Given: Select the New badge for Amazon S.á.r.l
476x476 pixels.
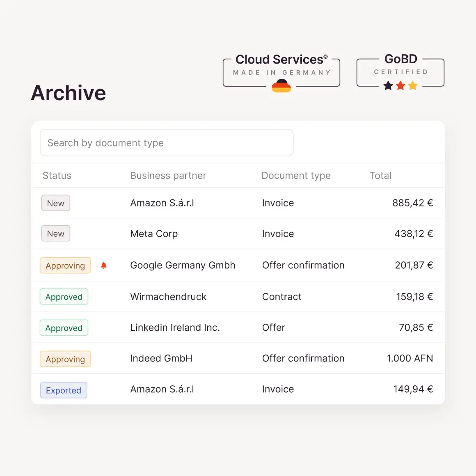Looking at the screenshot, I should point(56,203).
